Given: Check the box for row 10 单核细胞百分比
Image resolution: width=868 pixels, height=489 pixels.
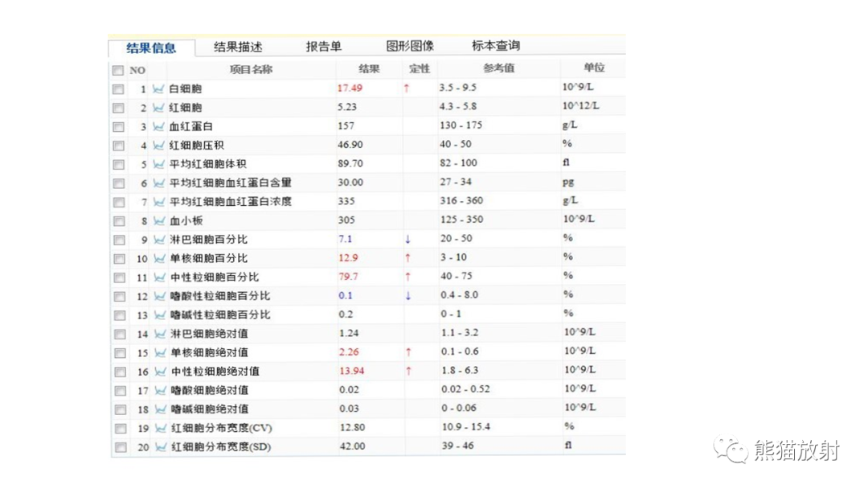Looking at the screenshot, I should (120, 259).
